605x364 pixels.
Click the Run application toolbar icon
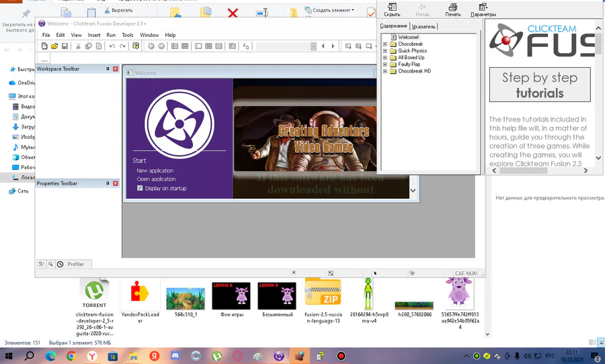point(348,46)
